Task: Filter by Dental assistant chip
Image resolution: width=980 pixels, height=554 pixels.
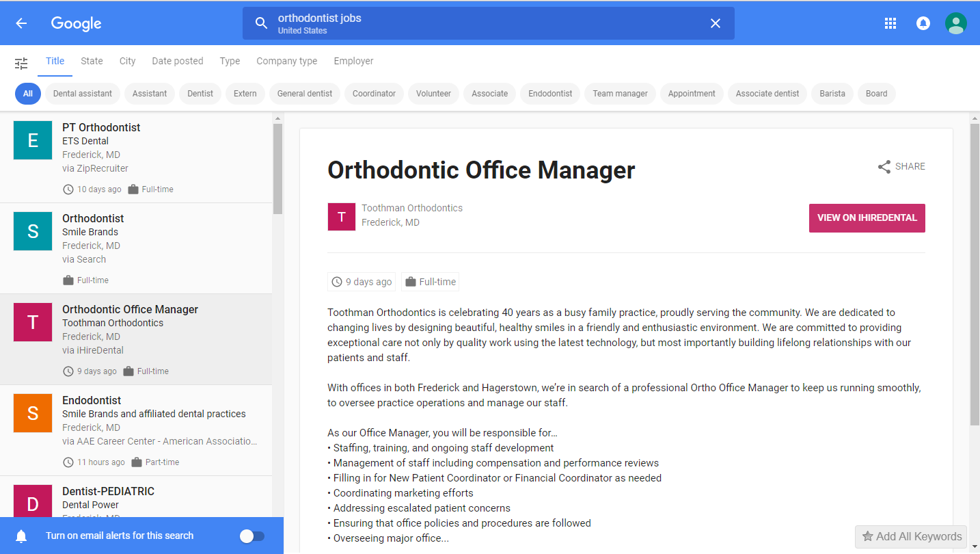Action: pyautogui.click(x=83, y=94)
